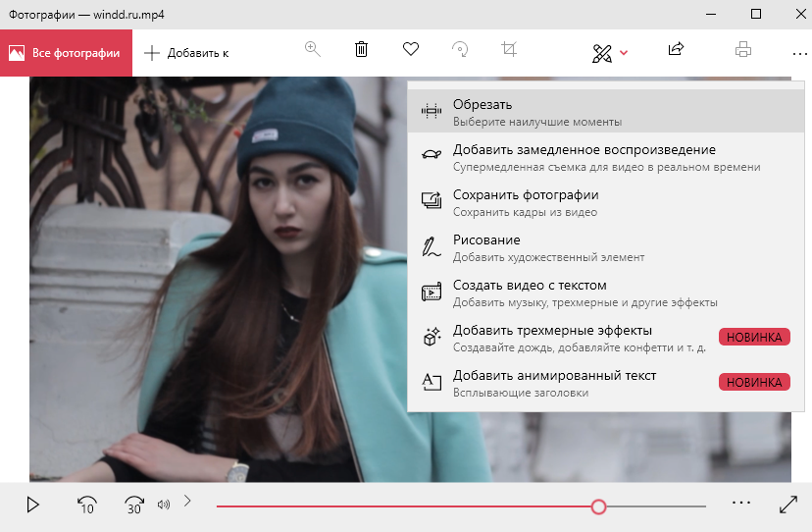Click the crop icon in toolbar
Image resolution: width=812 pixels, height=532 pixels.
509,49
